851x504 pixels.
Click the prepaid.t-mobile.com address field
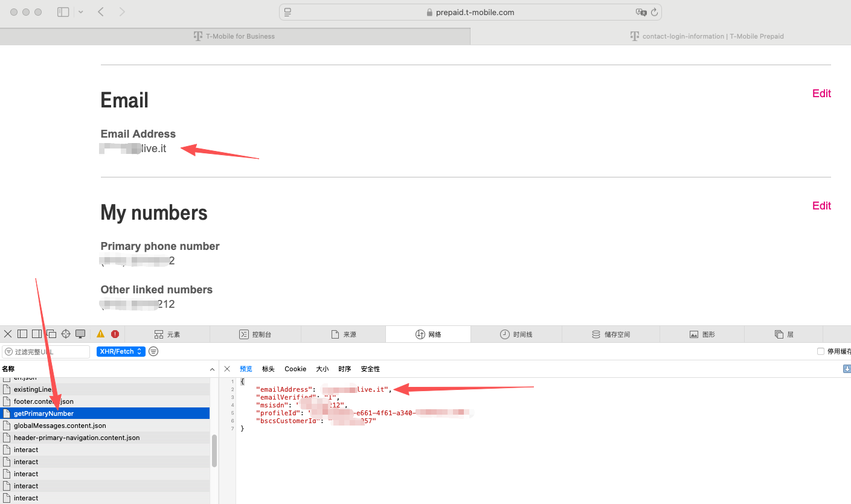(x=470, y=12)
